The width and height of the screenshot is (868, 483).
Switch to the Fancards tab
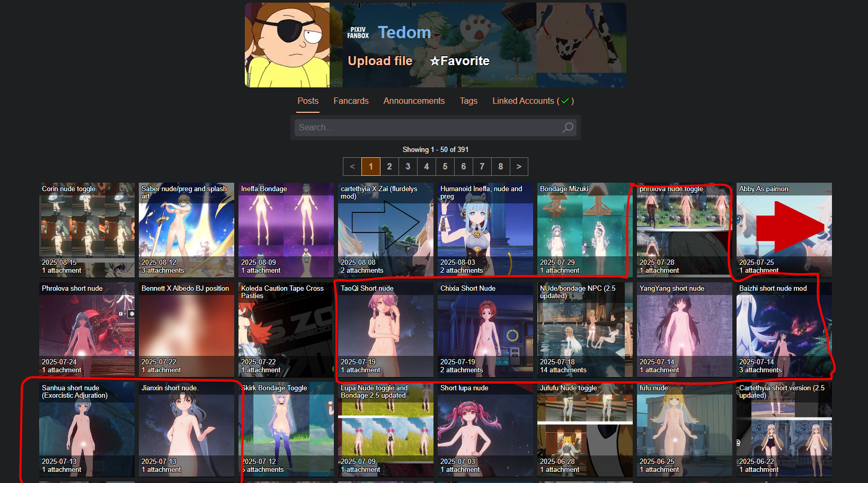click(x=351, y=101)
